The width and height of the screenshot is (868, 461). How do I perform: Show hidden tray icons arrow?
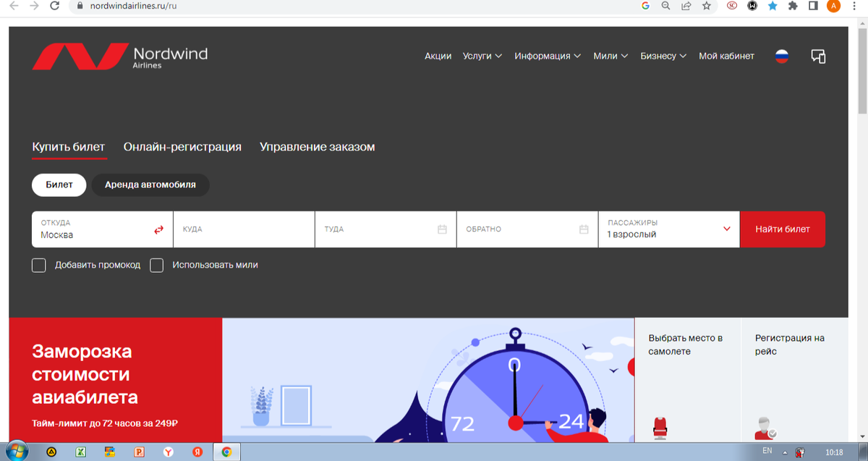click(785, 452)
